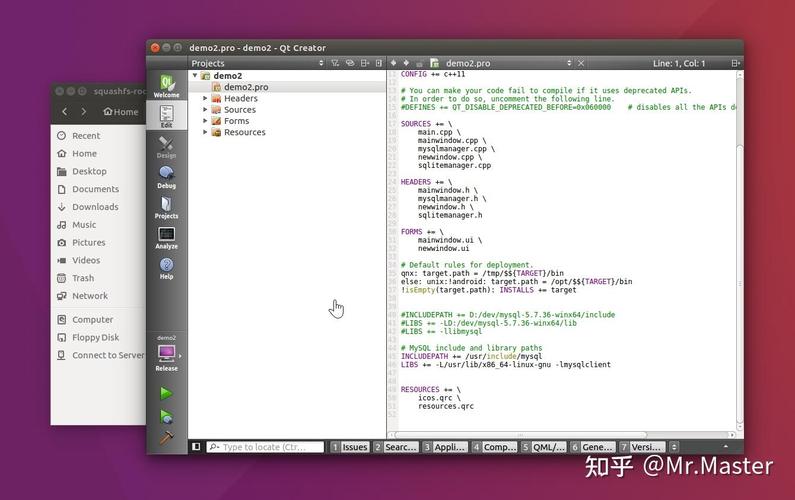Open the Help mode
The image size is (795, 500).
(166, 268)
